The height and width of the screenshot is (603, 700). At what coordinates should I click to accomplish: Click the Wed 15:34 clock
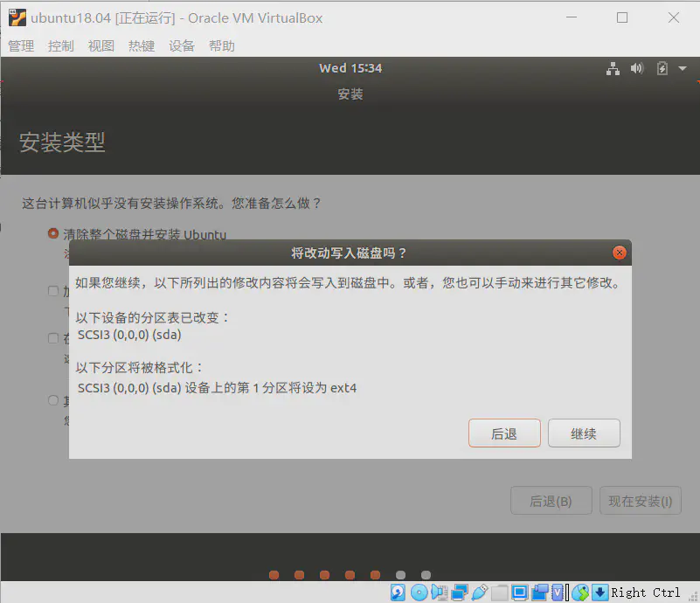[x=350, y=68]
